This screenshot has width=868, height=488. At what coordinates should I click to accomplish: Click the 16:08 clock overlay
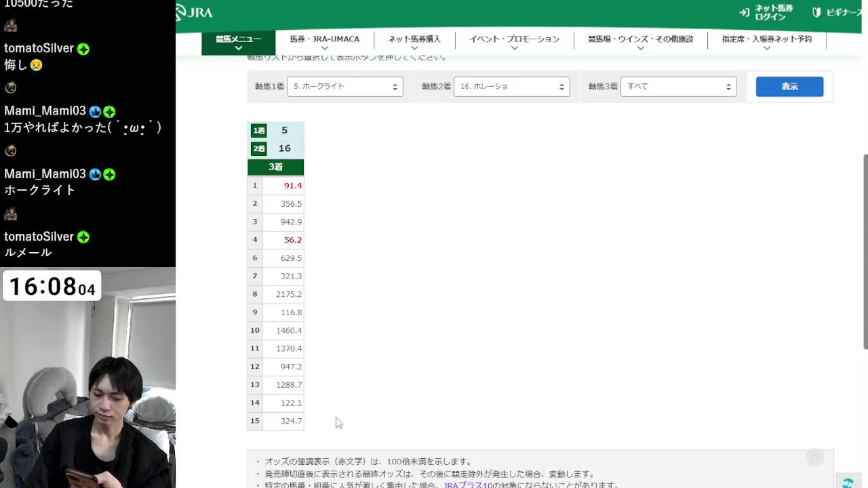[52, 286]
